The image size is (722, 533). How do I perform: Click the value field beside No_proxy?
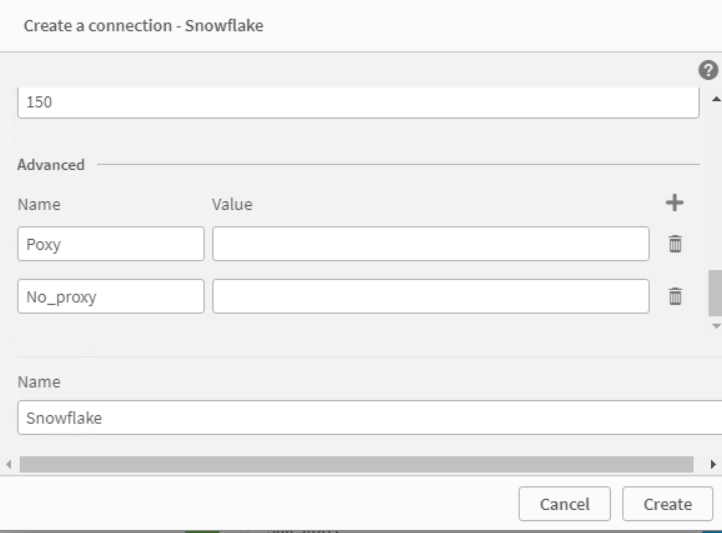coord(430,295)
